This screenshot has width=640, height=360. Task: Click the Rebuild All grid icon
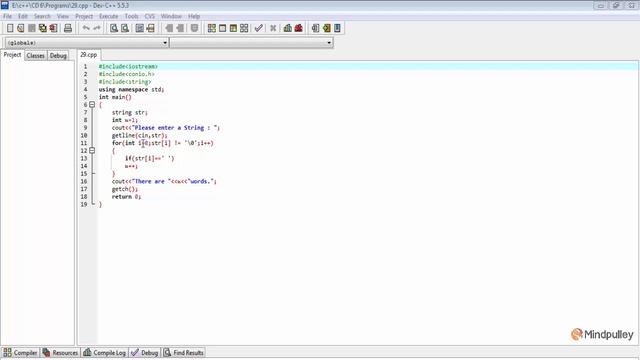coord(244,28)
